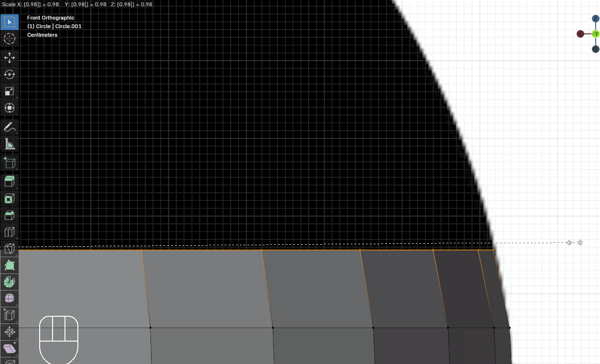Click the blue Z axis on gizmo
This screenshot has width=600, height=364.
[x=595, y=19]
